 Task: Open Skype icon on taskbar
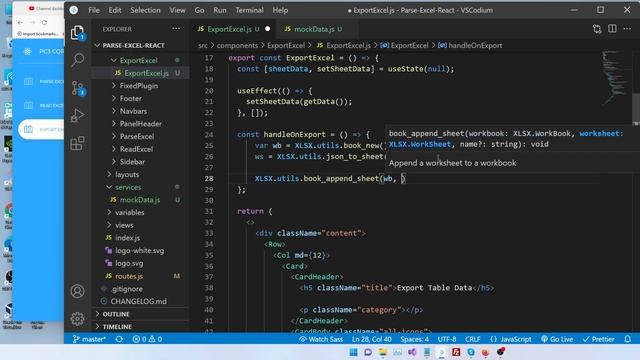[471, 352]
